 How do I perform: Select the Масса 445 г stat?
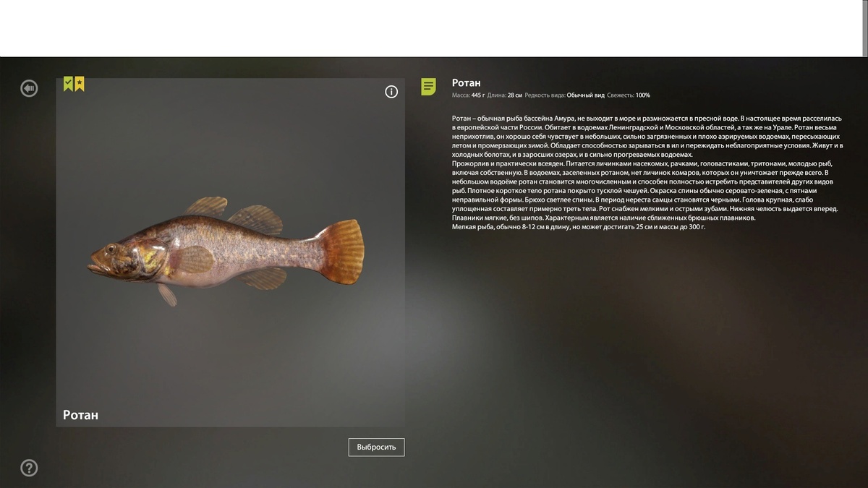(x=469, y=95)
